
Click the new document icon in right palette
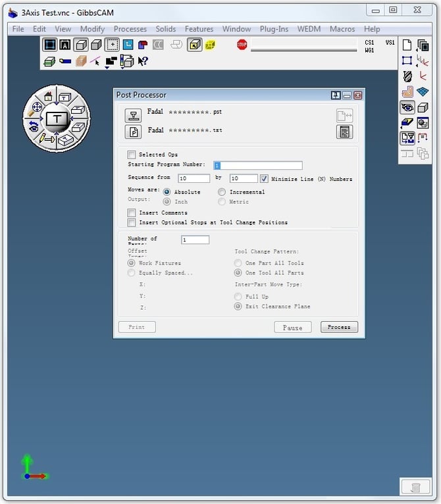tap(407, 45)
